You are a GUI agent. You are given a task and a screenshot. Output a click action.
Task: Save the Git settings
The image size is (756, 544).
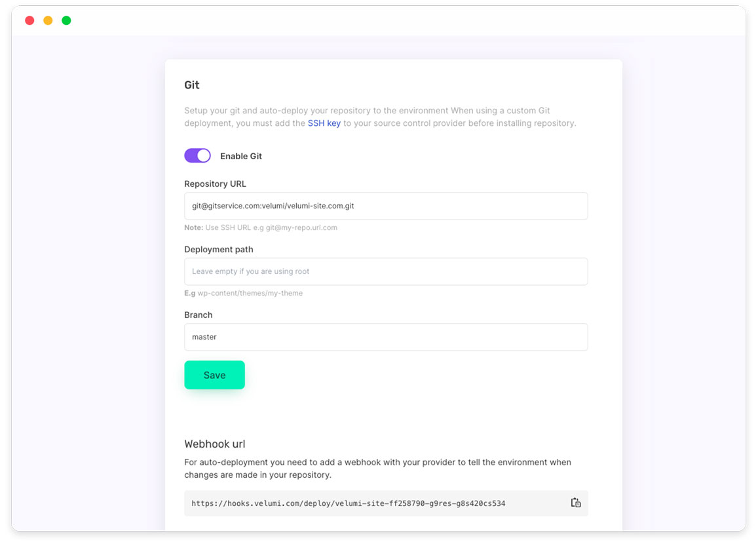point(215,375)
